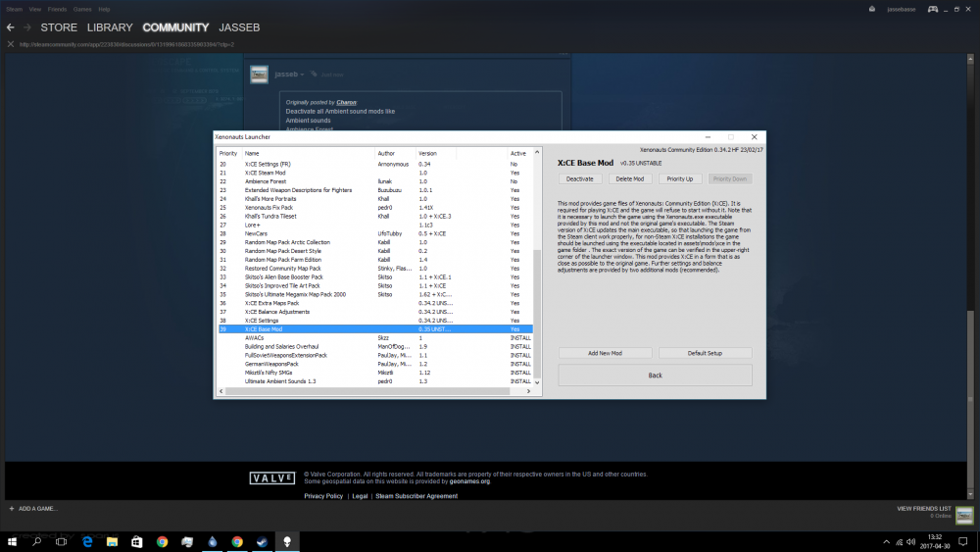Click mod list scroll right arrow
This screenshot has height=552, width=980.
529,391
